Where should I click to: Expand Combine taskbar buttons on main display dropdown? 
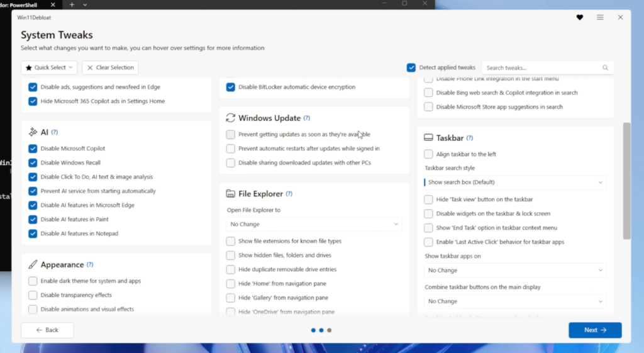(x=515, y=301)
